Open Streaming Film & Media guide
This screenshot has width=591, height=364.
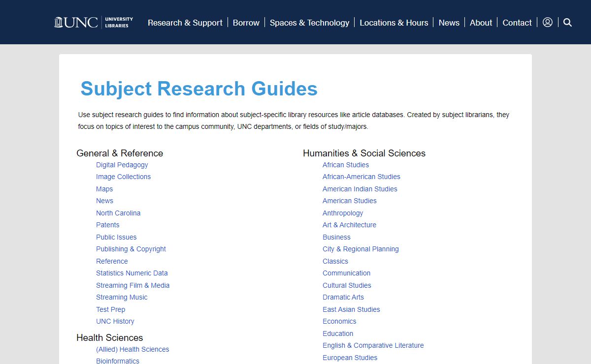tap(133, 285)
